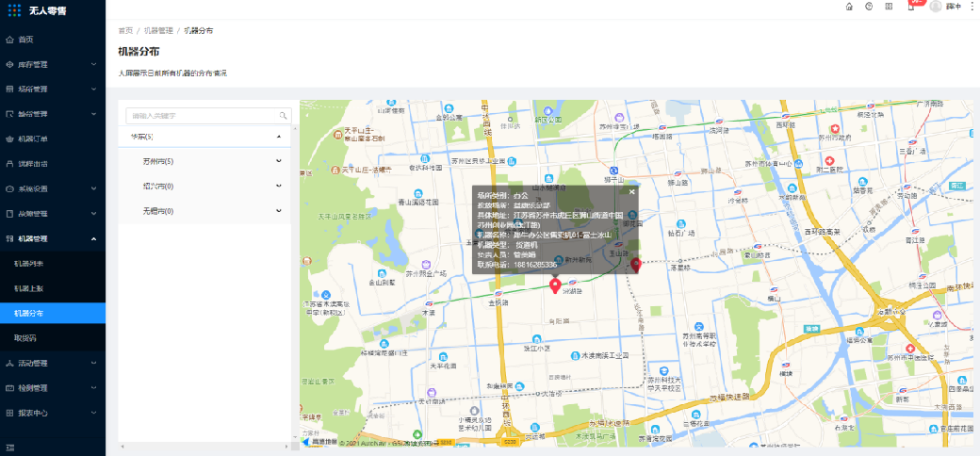
Task: Expand the 系统设置 sidebar menu
Action: point(53,188)
